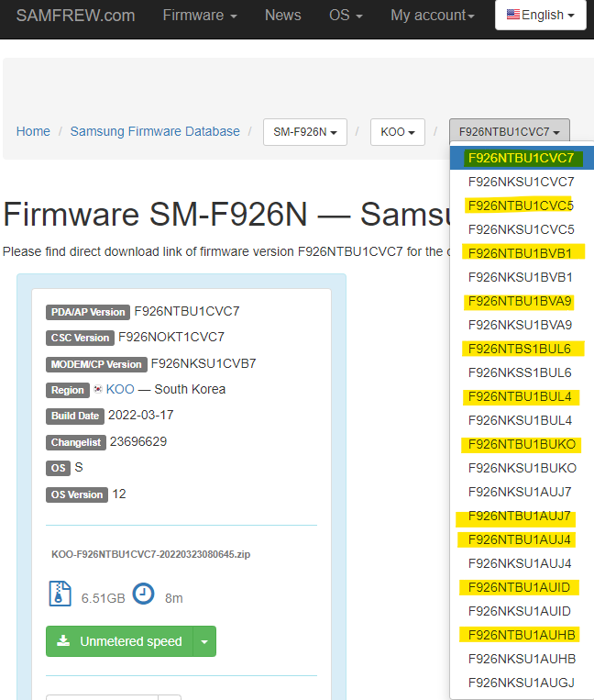Screen dimensions: 594x700
Task: Choose firmware F926NKSU1CVC5 from list
Action: tap(522, 229)
